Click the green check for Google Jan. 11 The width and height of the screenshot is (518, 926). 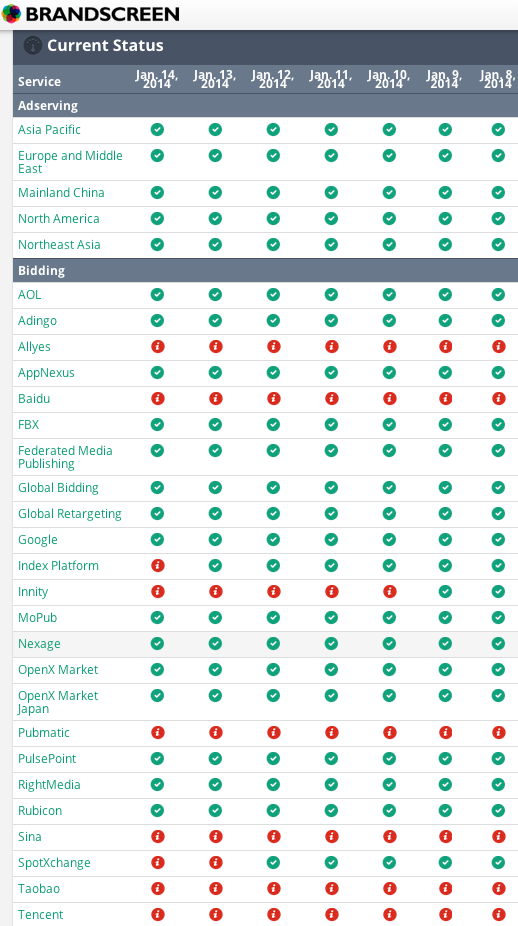[x=331, y=540]
